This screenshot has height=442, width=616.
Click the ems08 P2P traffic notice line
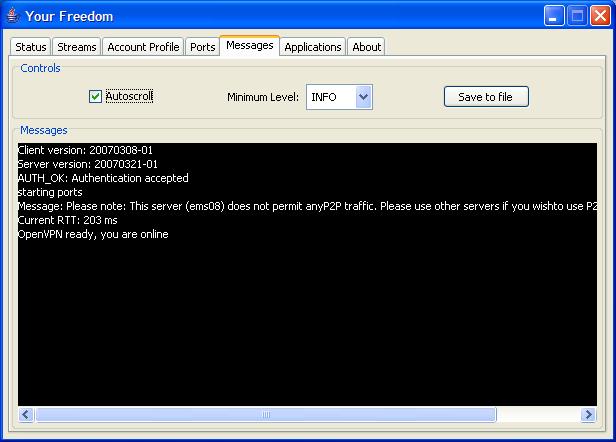307,206
